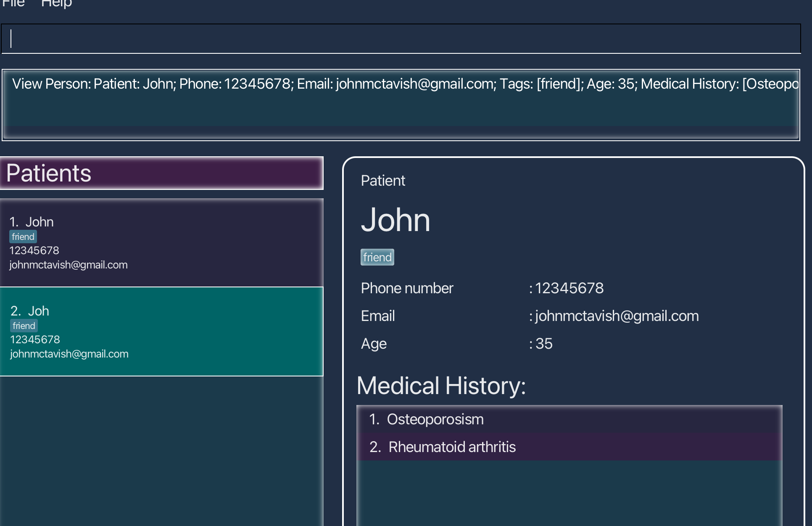
Task: Click the email johnmctavish@gmail.com in details panel
Action: pos(617,316)
